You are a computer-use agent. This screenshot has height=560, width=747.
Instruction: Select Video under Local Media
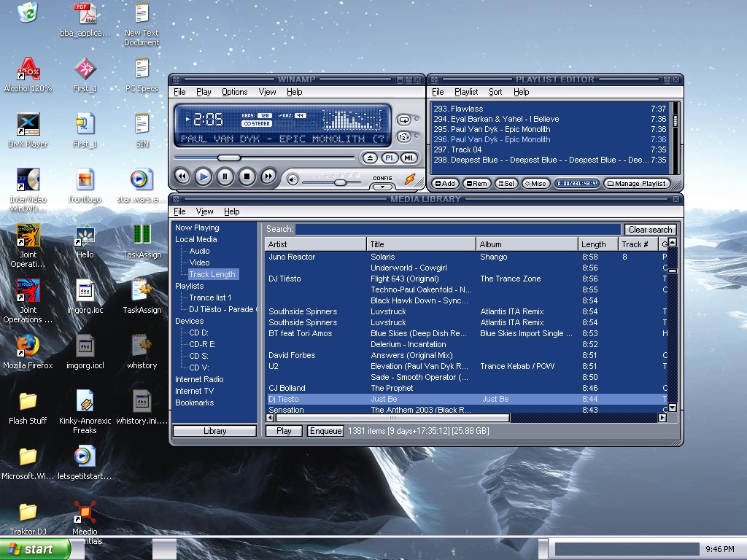[x=199, y=262]
